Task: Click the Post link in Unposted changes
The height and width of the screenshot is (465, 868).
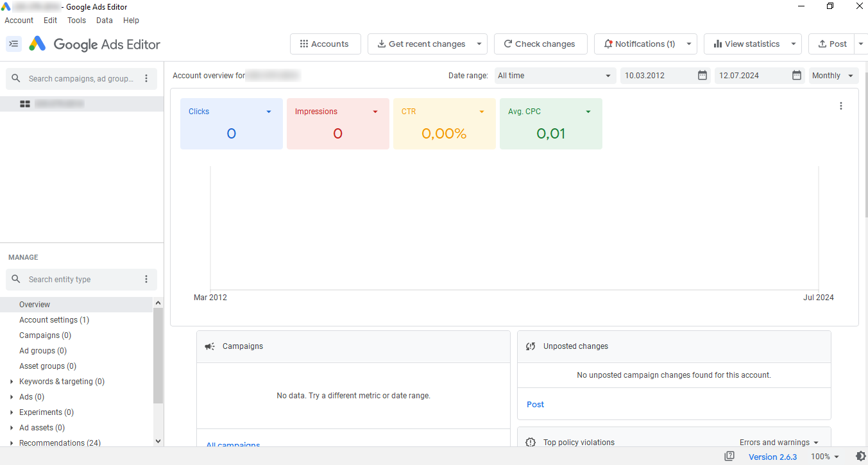Action: point(535,405)
